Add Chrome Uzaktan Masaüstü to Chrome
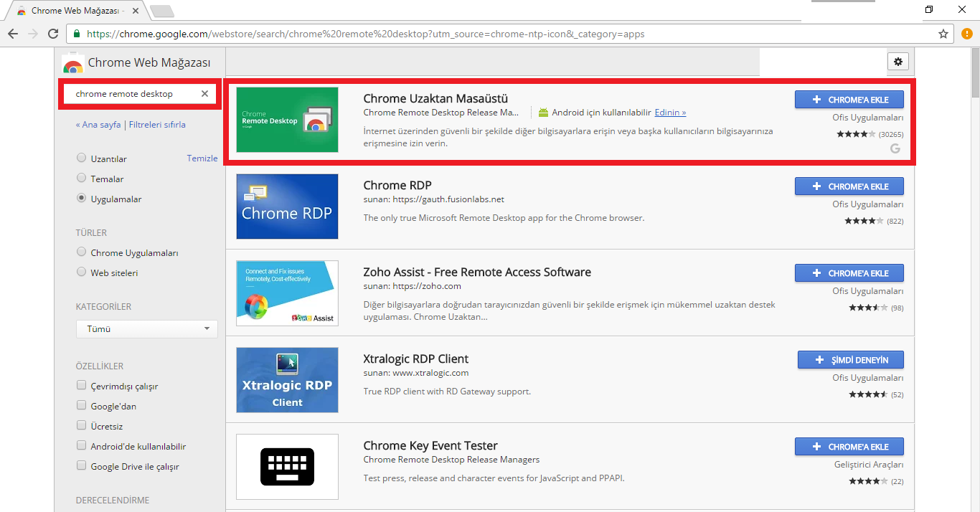The width and height of the screenshot is (980, 512). (x=849, y=100)
